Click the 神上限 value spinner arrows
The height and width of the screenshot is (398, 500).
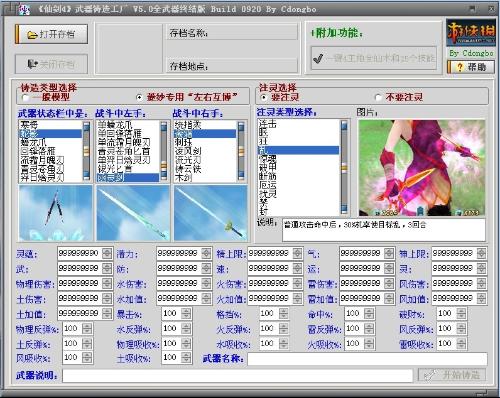tap(481, 254)
